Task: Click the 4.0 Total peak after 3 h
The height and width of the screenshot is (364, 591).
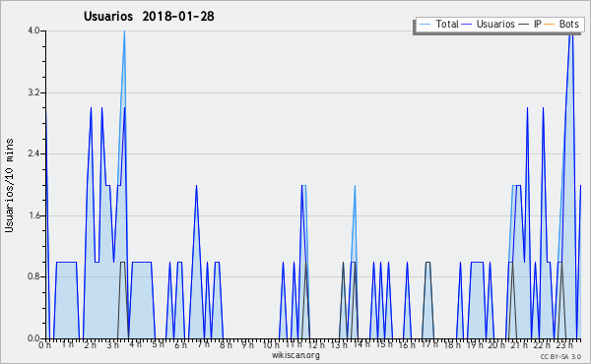Action: 124,31
